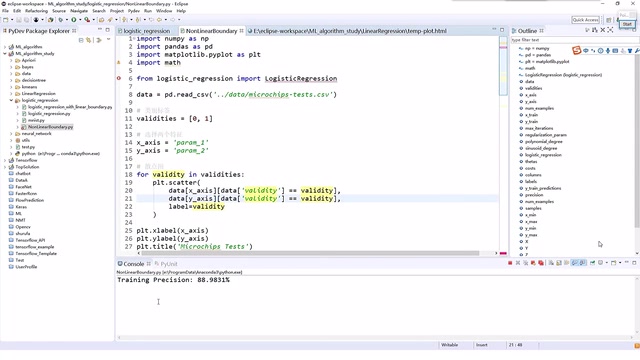Image resolution: width=640 pixels, height=360 pixels.
Task: Expand the Tensorflow project node
Action: 5,160
